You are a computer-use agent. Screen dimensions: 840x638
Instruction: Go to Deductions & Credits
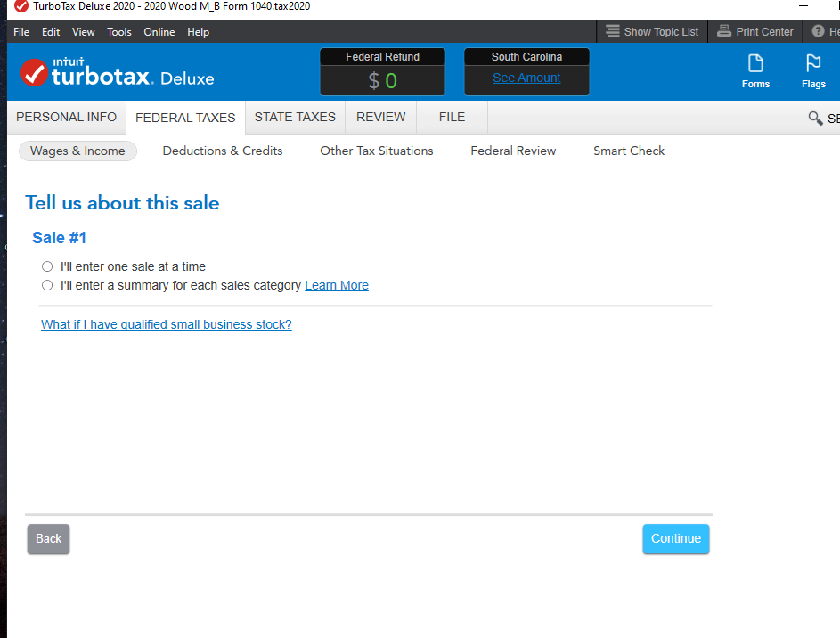tap(223, 151)
